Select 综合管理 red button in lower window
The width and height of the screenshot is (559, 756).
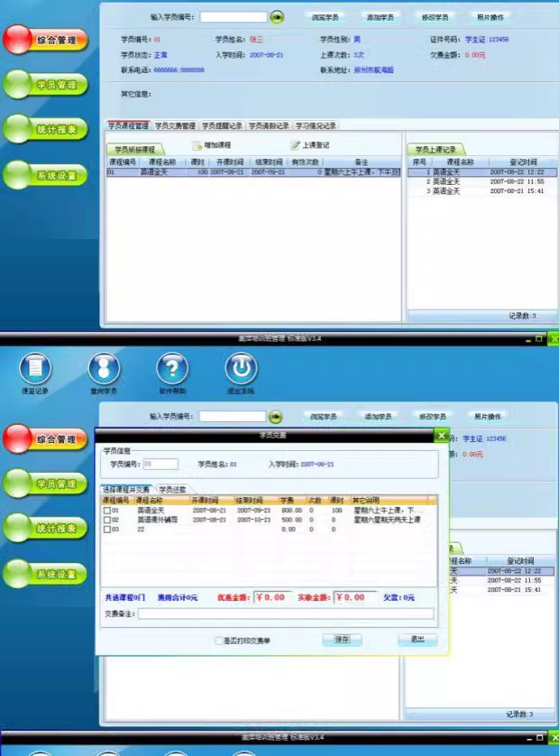tap(46, 438)
